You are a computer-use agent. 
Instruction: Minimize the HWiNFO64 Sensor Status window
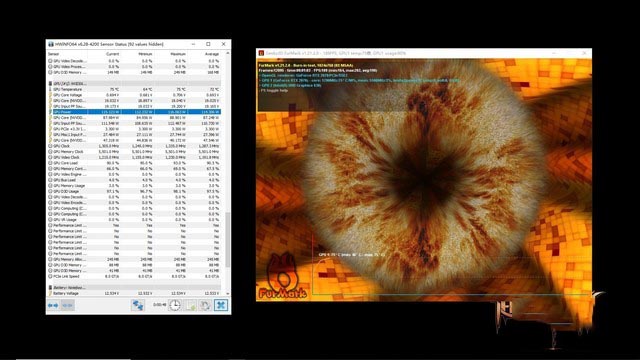point(193,44)
